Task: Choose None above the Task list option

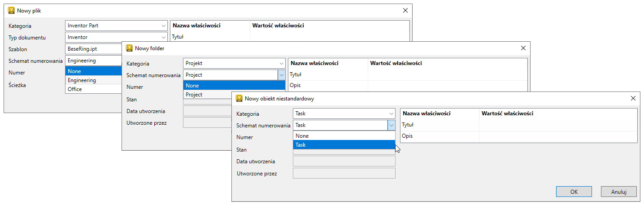Action: 344,136
